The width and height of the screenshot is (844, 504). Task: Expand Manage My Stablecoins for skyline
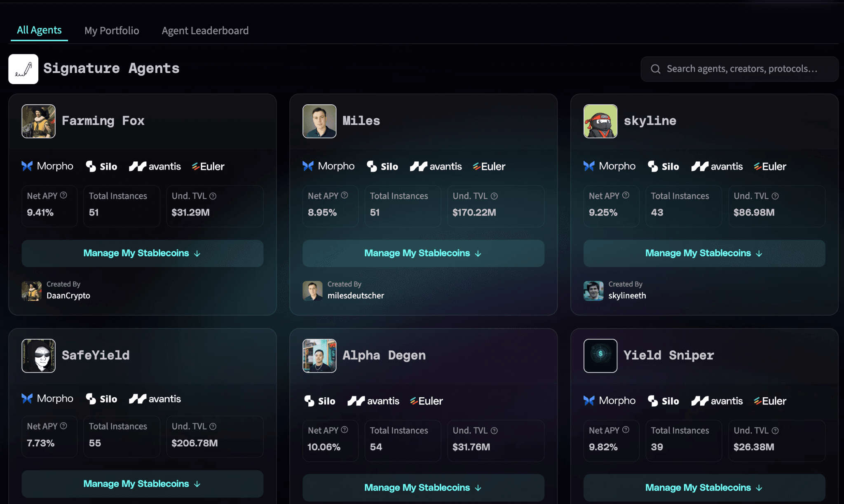coord(704,253)
